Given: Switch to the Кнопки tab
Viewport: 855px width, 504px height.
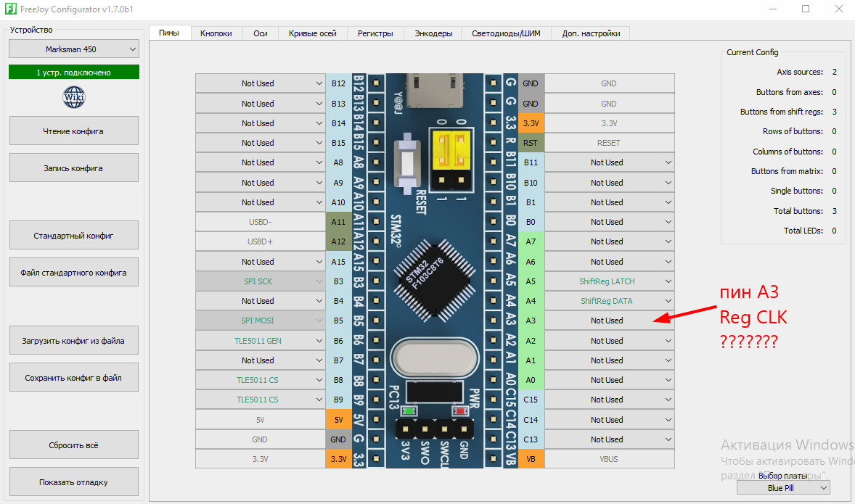Looking at the screenshot, I should point(216,33).
